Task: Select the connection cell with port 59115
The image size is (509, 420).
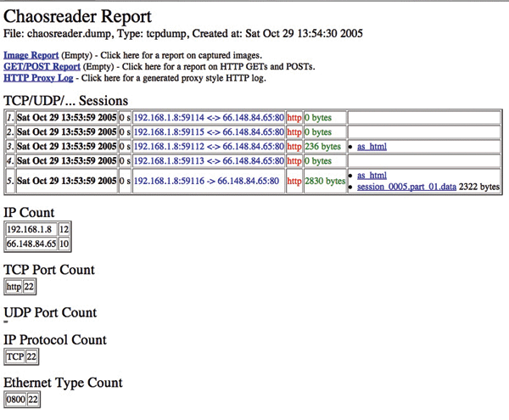Action: pos(208,132)
